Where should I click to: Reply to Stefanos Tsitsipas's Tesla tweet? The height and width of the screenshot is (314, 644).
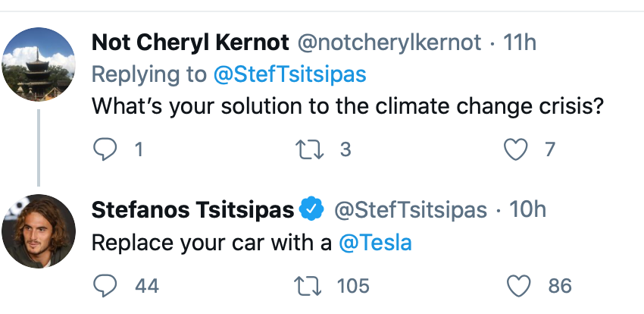(x=105, y=286)
